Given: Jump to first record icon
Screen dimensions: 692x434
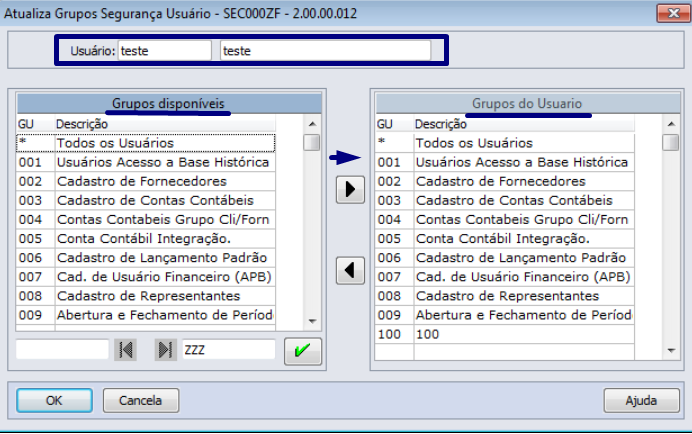Looking at the screenshot, I should (125, 350).
